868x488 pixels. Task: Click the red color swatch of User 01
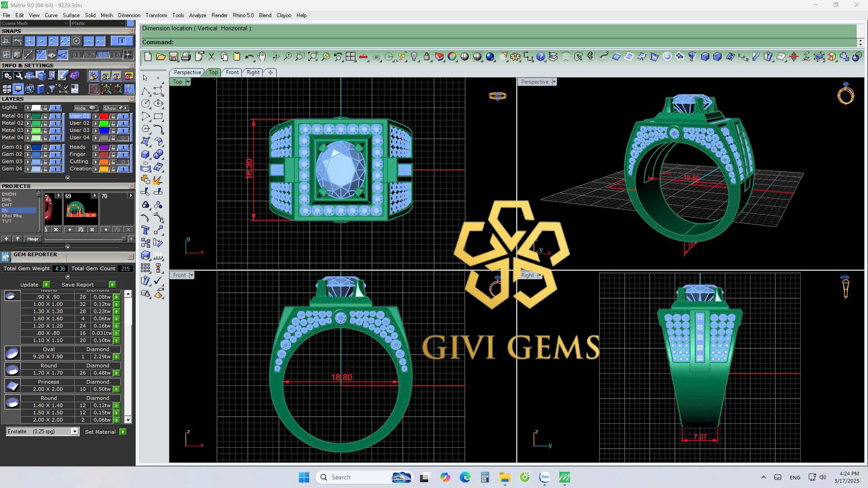[104, 116]
